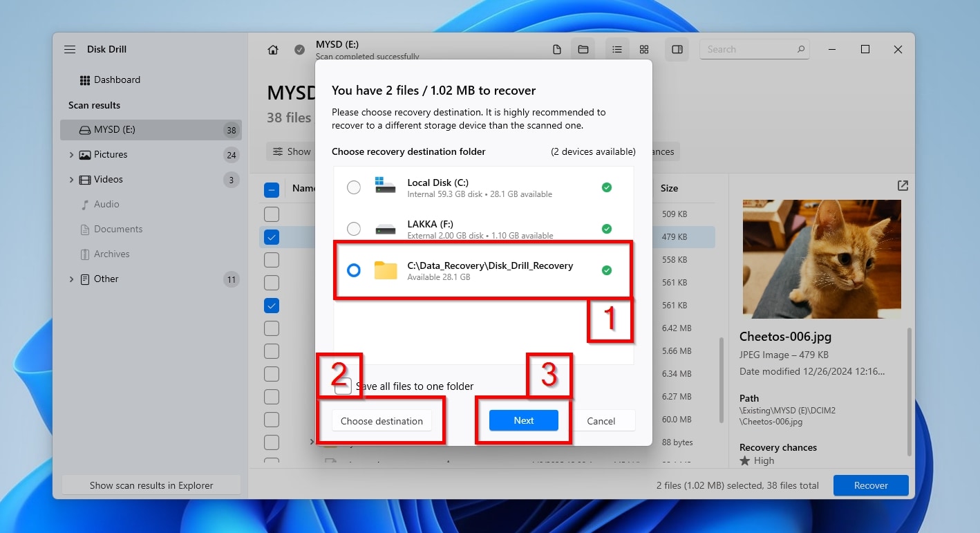Check the box on the 6.42 MB row
Viewport: 980px width, 533px height.
[272, 328]
